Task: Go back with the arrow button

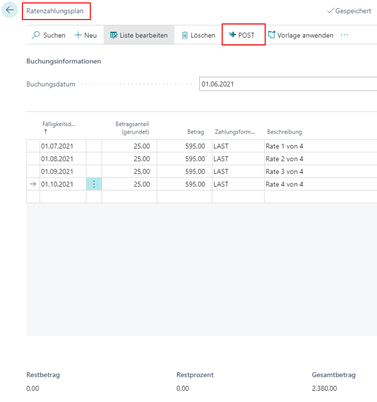Action: [x=9, y=10]
